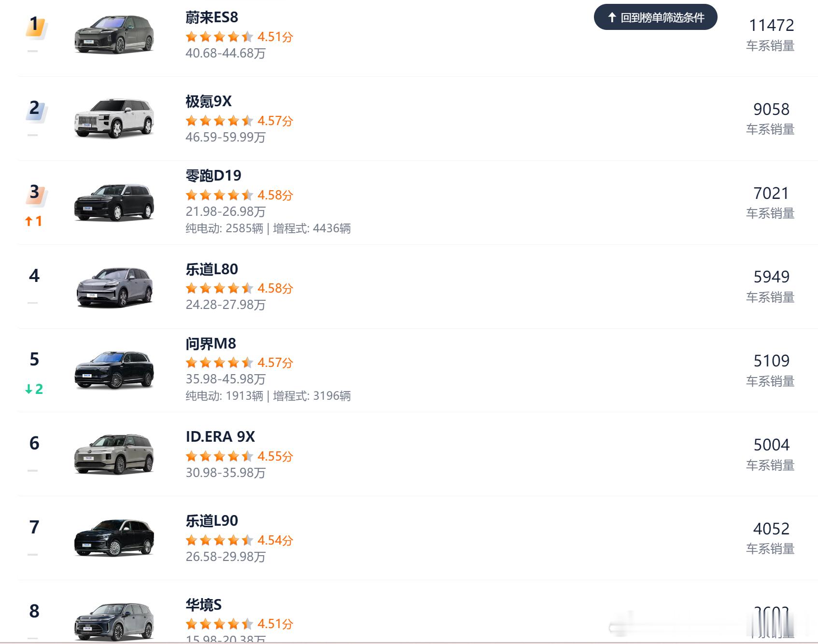Open the 乐道L80 model title link
This screenshot has height=644, width=818.
[212, 269]
